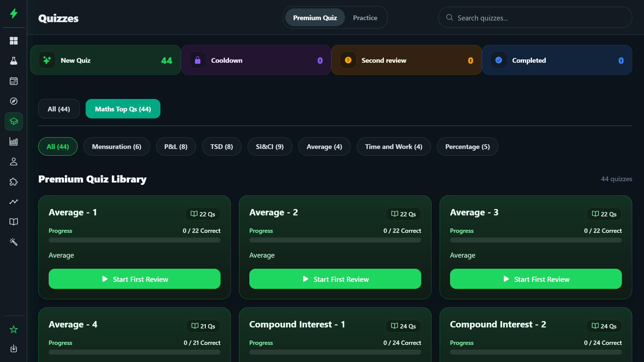Open the dashboard grid icon in sidebar
This screenshot has height=362, width=644.
pyautogui.click(x=14, y=41)
